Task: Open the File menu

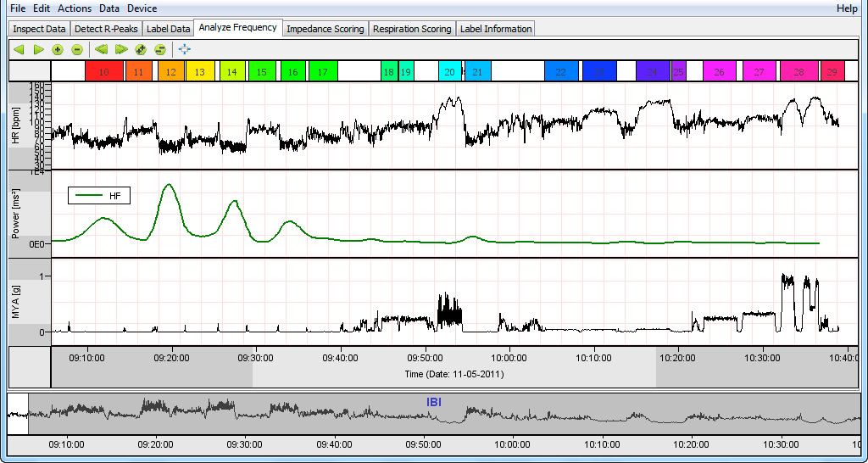Action: (x=18, y=8)
